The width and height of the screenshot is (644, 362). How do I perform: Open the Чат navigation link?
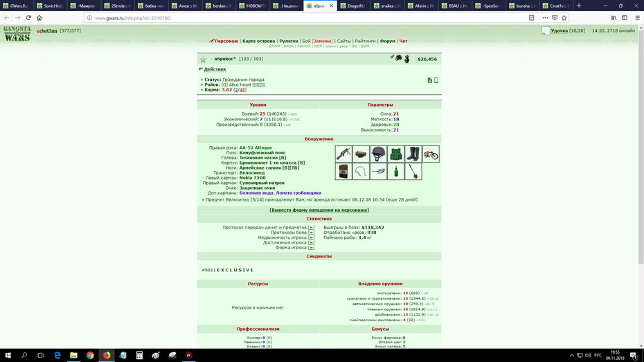(x=403, y=41)
